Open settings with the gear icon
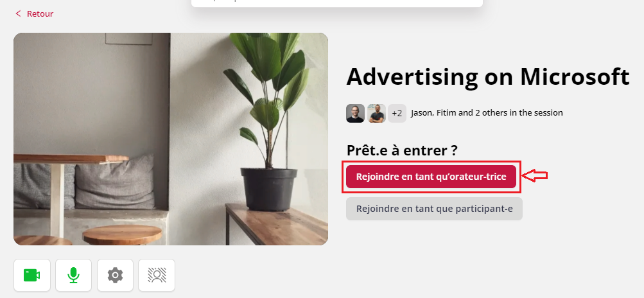The height and width of the screenshot is (298, 644). click(116, 275)
